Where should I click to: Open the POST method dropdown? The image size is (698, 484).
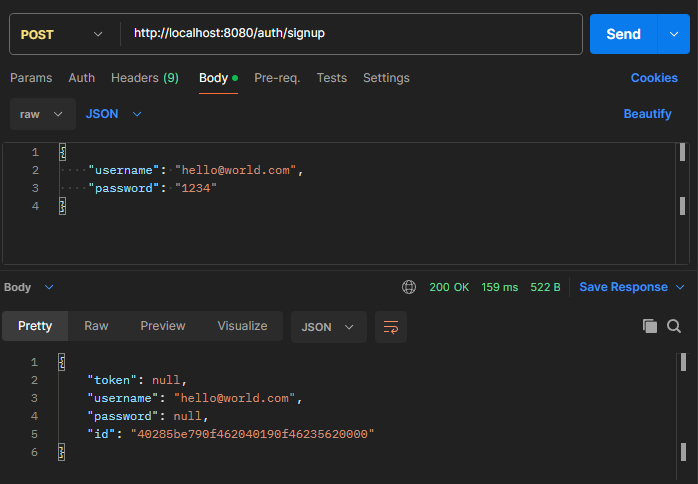click(60, 34)
